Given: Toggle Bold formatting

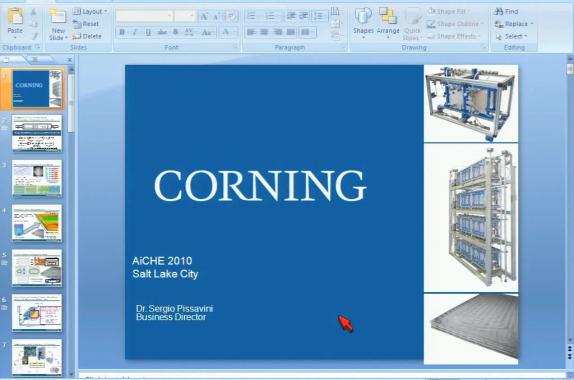Looking at the screenshot, I should (122, 32).
